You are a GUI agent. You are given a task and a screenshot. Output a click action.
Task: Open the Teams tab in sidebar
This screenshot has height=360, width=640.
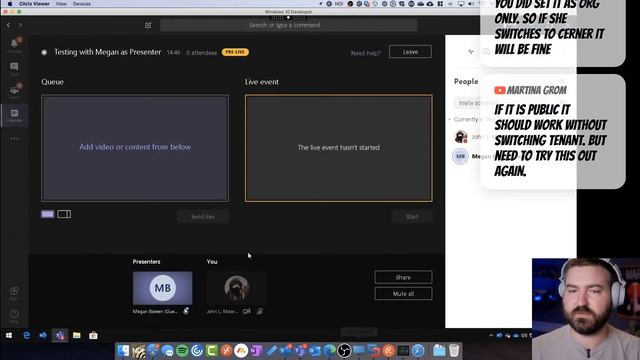click(14, 91)
